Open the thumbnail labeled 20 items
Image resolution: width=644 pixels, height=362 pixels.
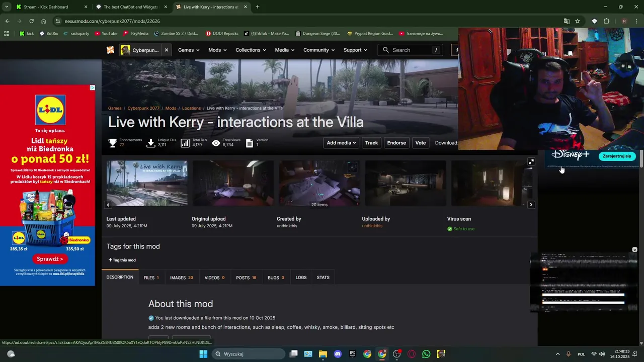point(319,183)
